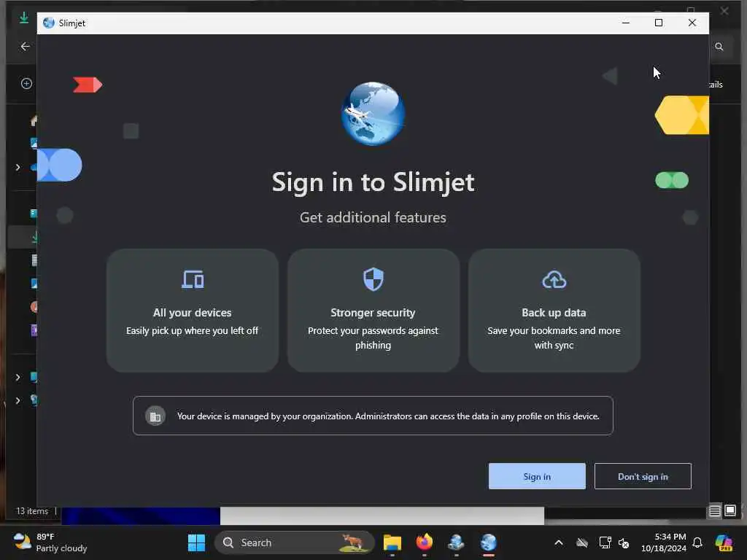
Task: Maximize the Slimjet window
Action: 659,23
